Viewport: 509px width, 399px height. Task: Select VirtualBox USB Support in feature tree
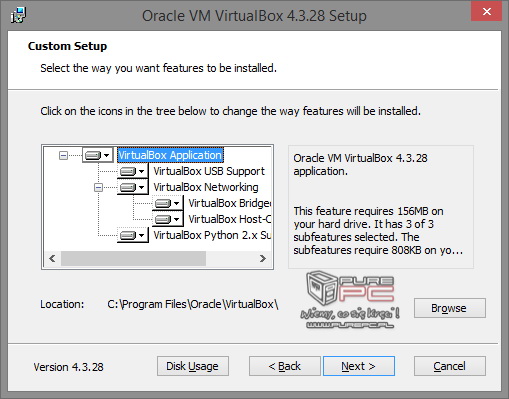tap(209, 171)
